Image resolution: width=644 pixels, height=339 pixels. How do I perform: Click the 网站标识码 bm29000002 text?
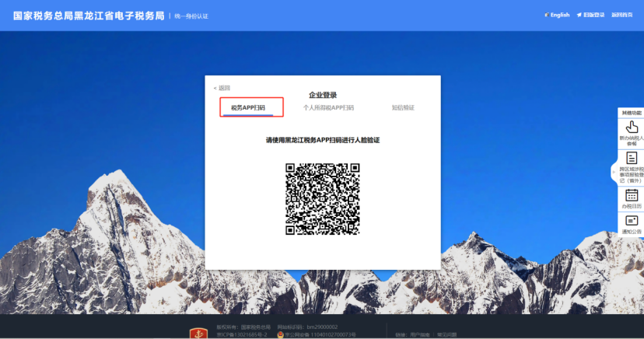coord(307,327)
